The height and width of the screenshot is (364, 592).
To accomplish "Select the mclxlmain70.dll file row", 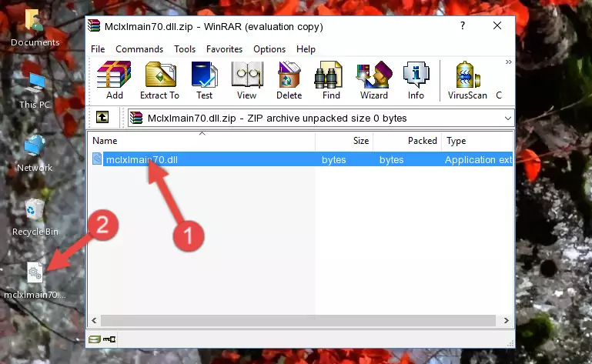I will pyautogui.click(x=301, y=159).
